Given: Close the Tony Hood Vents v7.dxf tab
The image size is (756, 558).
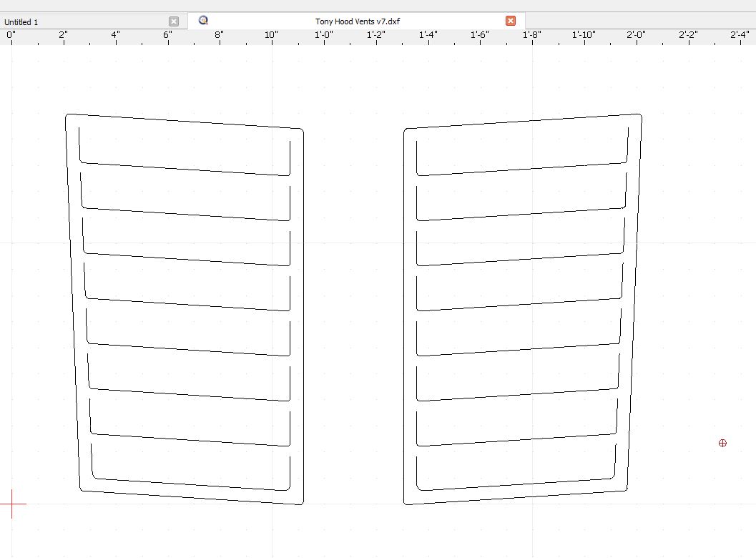Looking at the screenshot, I should click(511, 21).
